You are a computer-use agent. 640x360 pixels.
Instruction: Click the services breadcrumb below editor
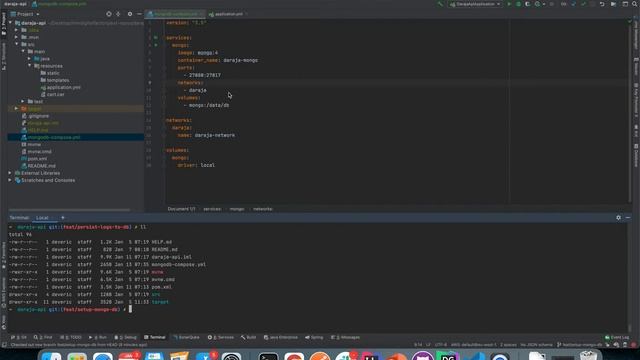pos(212,209)
